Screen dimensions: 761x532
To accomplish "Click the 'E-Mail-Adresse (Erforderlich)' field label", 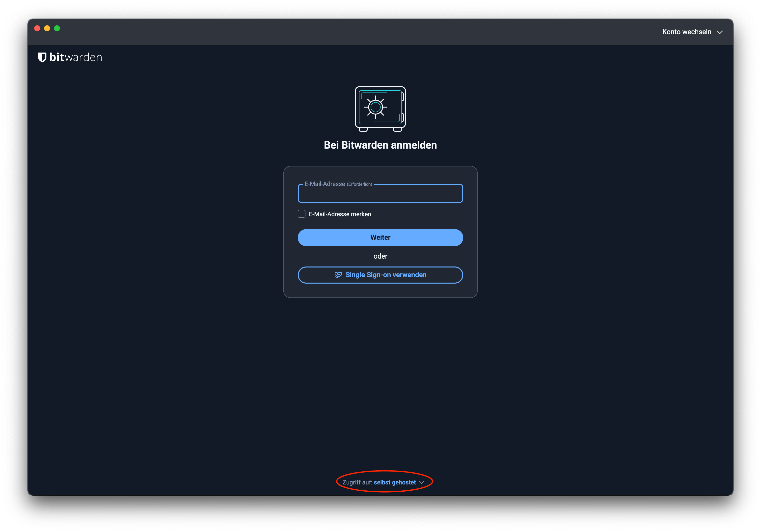I will click(x=338, y=184).
